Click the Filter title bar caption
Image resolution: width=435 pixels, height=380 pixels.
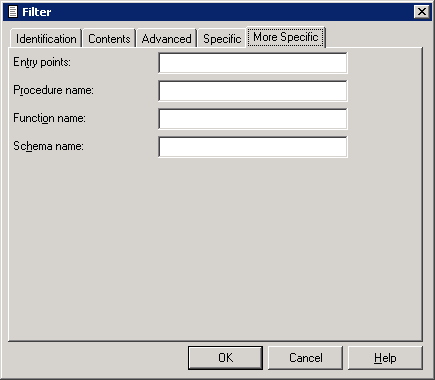(37, 12)
